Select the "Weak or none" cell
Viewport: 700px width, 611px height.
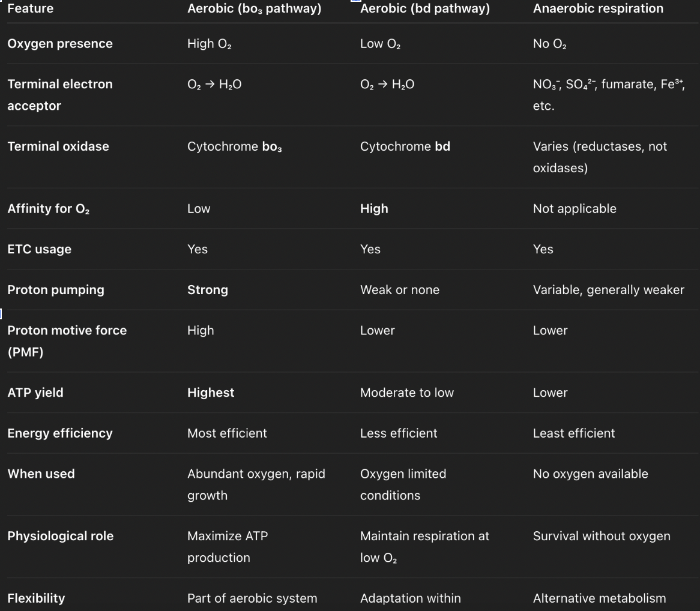[399, 290]
